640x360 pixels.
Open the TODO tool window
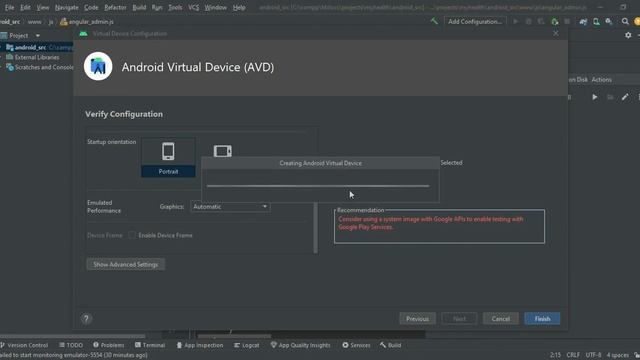71,345
